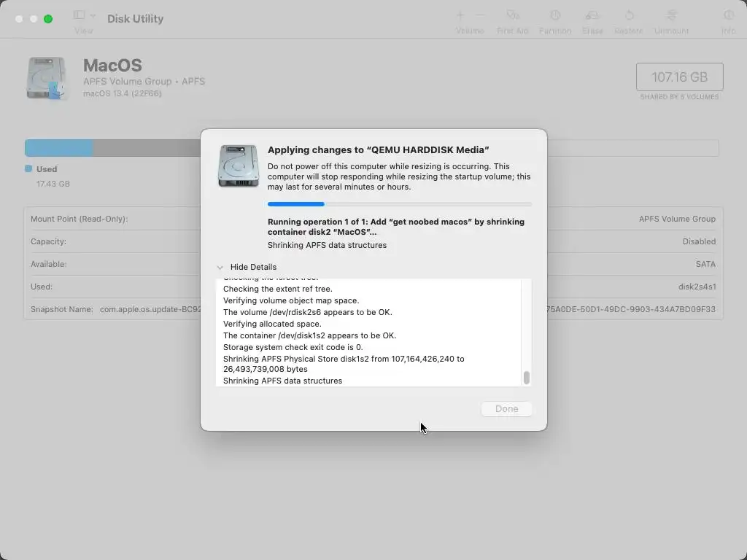Choose the Restore toolbar icon
Image resolution: width=747 pixels, height=560 pixels.
pyautogui.click(x=629, y=15)
